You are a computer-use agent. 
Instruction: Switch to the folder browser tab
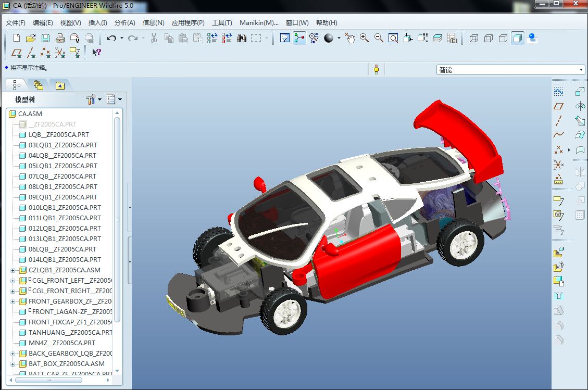coord(38,85)
